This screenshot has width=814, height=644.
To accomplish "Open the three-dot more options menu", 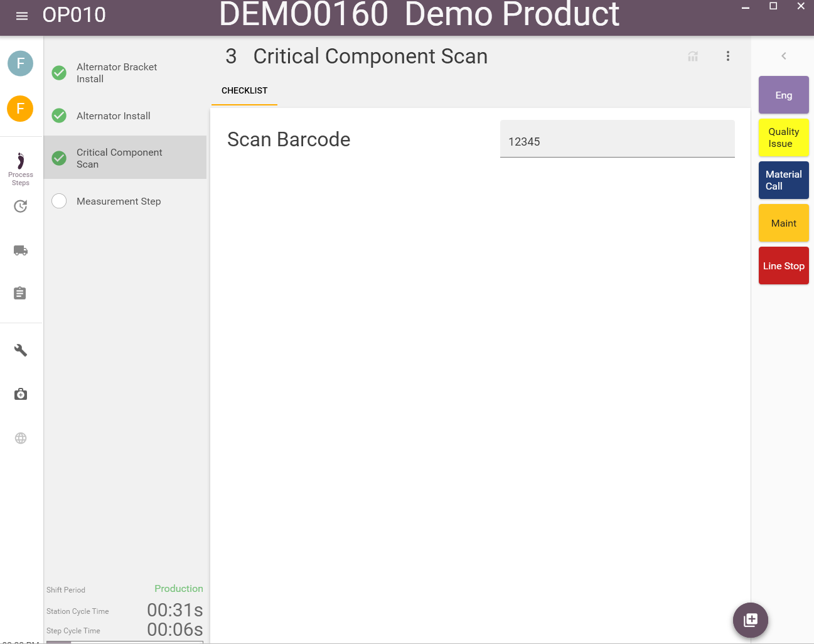I will [727, 56].
